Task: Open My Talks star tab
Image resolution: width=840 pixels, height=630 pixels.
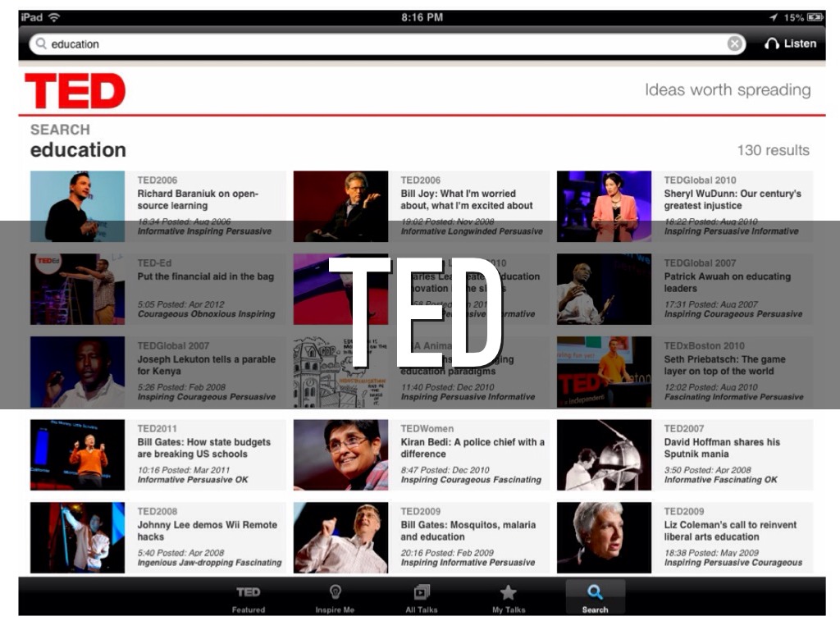Action: [x=508, y=598]
